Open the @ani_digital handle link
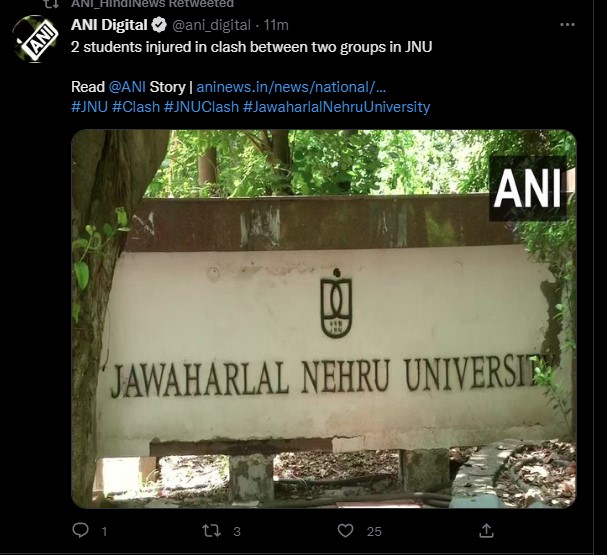Viewport: 607px width, 555px height. pyautogui.click(x=211, y=25)
